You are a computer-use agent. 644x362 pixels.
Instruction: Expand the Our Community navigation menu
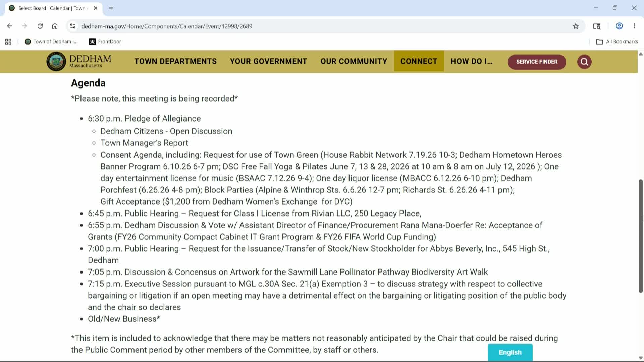pyautogui.click(x=354, y=61)
